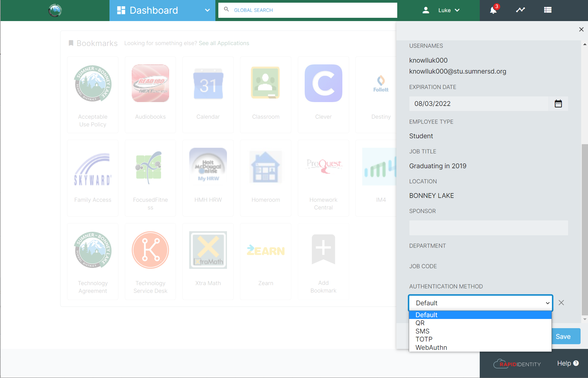Select WebAuthn authentication option

point(480,347)
